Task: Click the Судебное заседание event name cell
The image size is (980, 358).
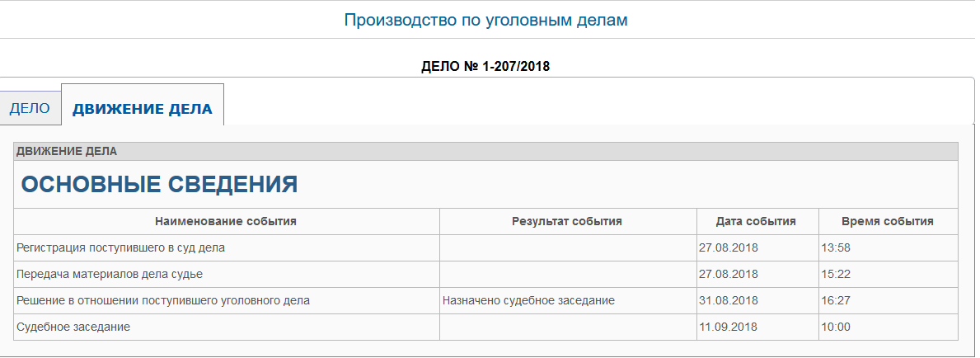Action: [74, 327]
